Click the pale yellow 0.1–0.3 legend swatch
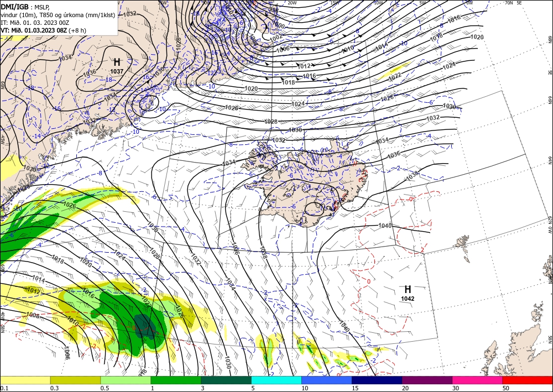This screenshot has height=392, width=553. pos(25,380)
